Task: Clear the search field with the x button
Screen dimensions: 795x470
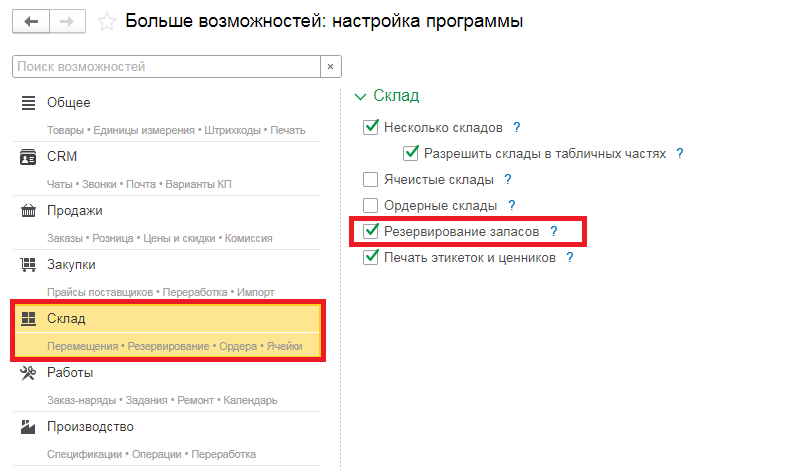Action: (x=331, y=66)
